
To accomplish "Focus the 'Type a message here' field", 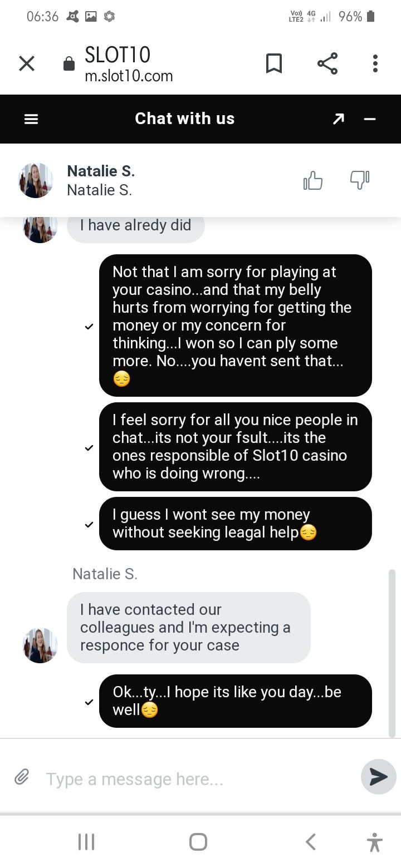I will point(195,779).
